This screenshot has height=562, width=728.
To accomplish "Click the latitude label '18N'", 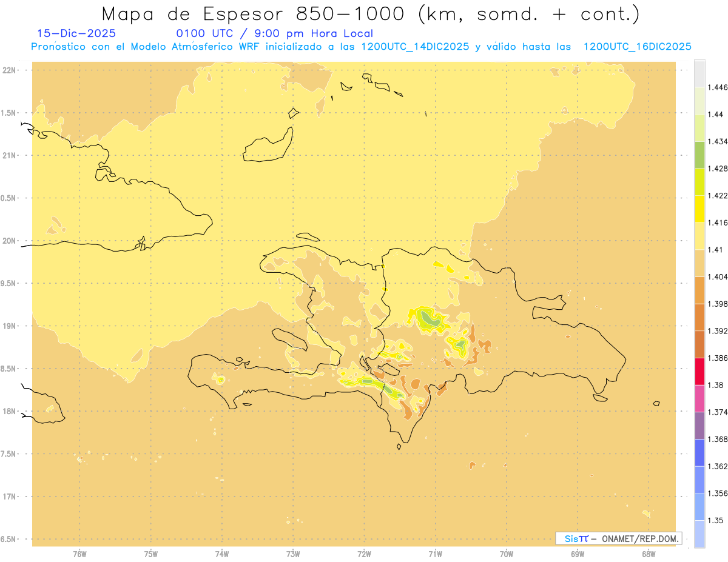I will 9,411.
